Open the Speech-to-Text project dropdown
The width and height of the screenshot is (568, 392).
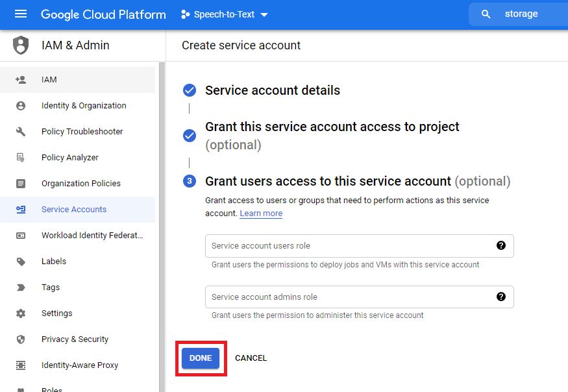[224, 14]
